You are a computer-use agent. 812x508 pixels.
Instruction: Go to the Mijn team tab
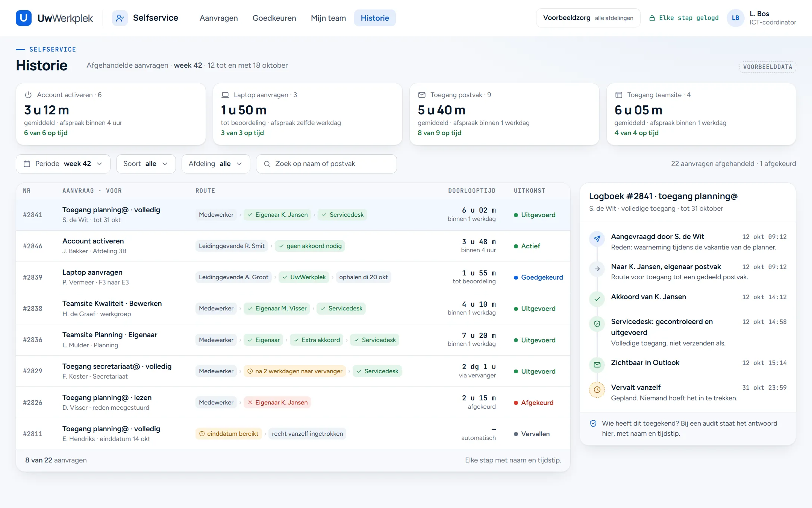[328, 18]
